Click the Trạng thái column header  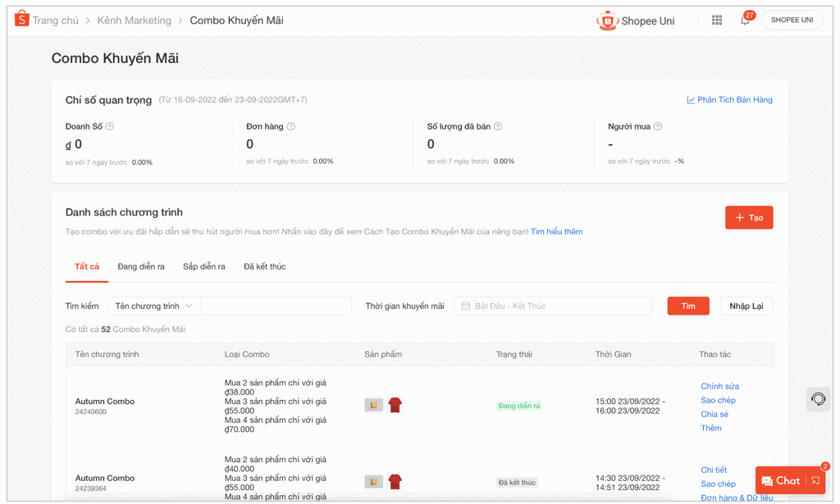[514, 354]
